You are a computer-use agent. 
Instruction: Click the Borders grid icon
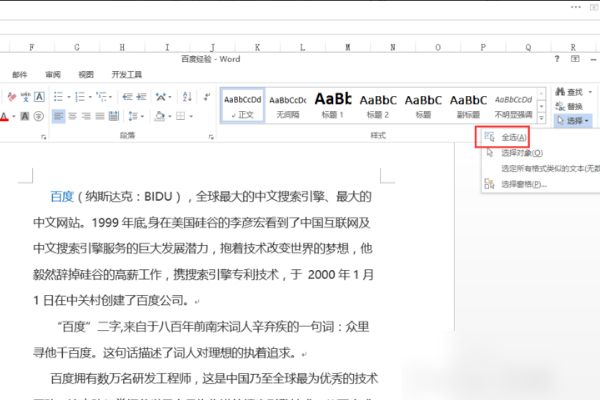(180, 116)
